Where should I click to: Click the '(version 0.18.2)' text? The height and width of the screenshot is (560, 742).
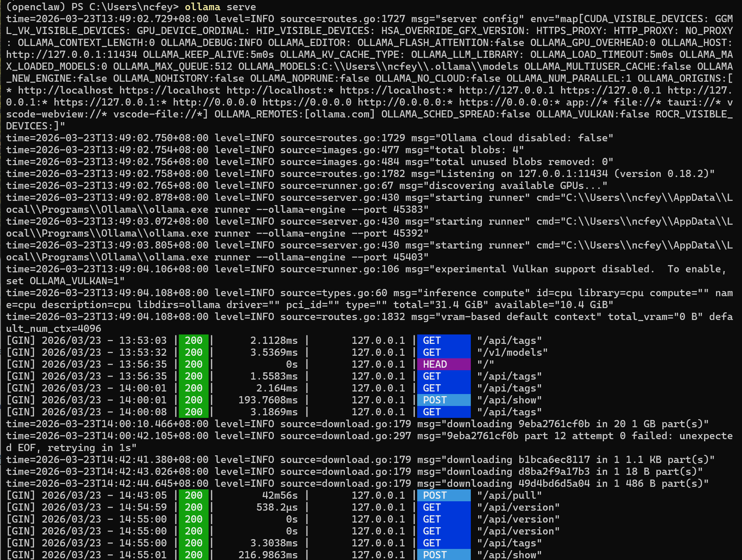coord(662,174)
